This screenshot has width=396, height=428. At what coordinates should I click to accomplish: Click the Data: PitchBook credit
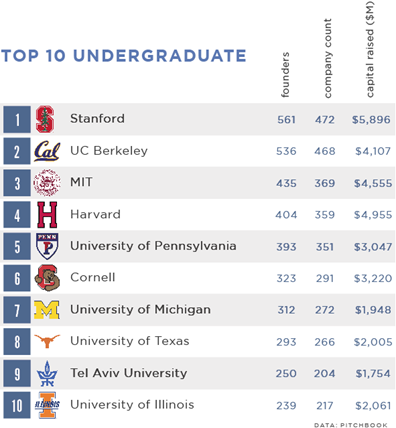(x=351, y=425)
